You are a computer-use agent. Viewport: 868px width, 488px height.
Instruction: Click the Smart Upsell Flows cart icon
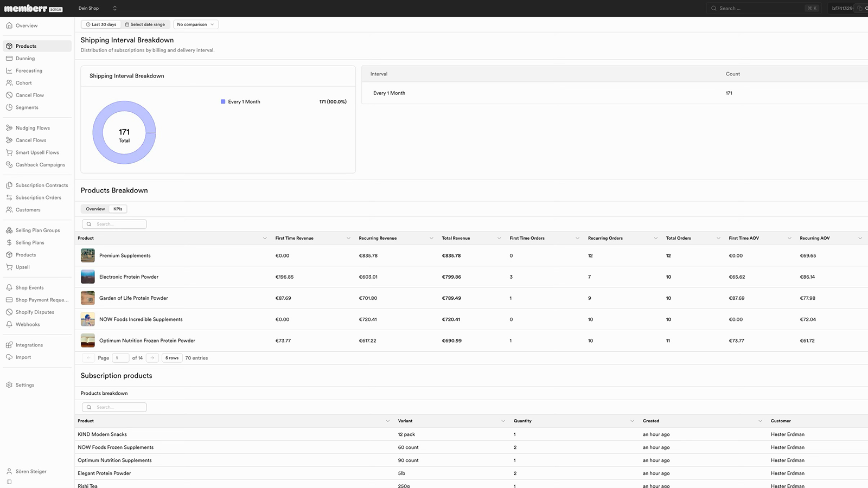[x=9, y=152]
